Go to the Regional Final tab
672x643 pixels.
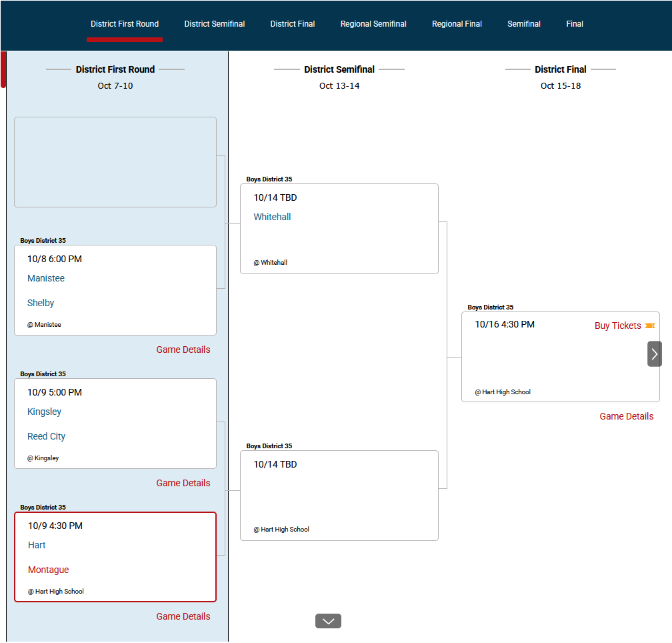pyautogui.click(x=457, y=24)
